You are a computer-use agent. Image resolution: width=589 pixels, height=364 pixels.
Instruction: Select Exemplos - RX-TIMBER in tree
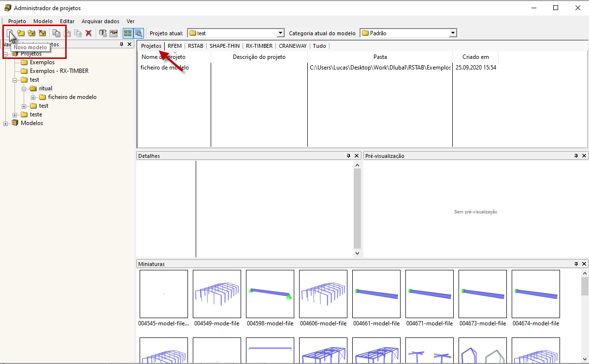point(59,71)
